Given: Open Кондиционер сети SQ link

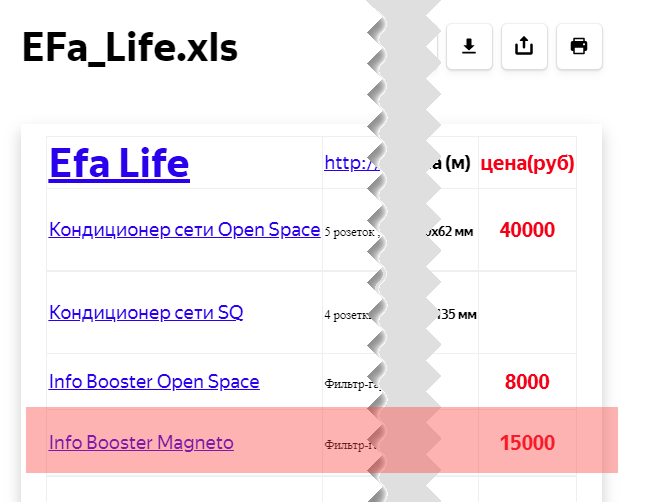Looking at the screenshot, I should click(x=146, y=312).
